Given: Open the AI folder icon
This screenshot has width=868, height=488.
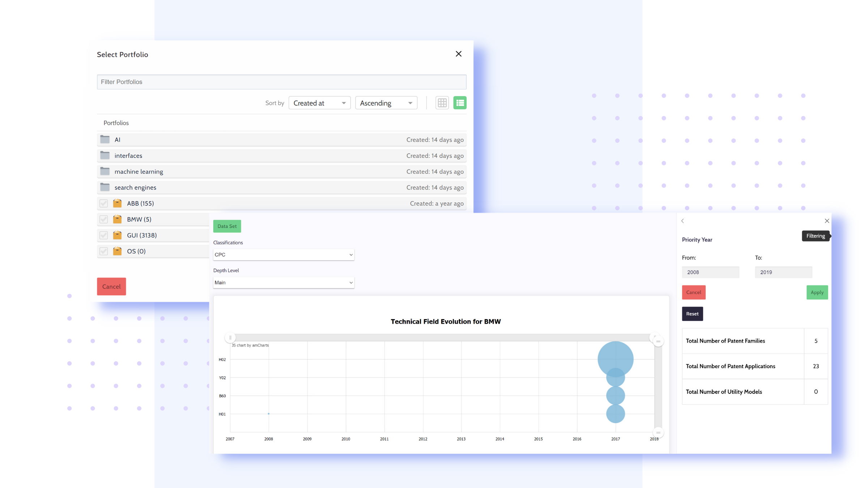Looking at the screenshot, I should [x=105, y=139].
